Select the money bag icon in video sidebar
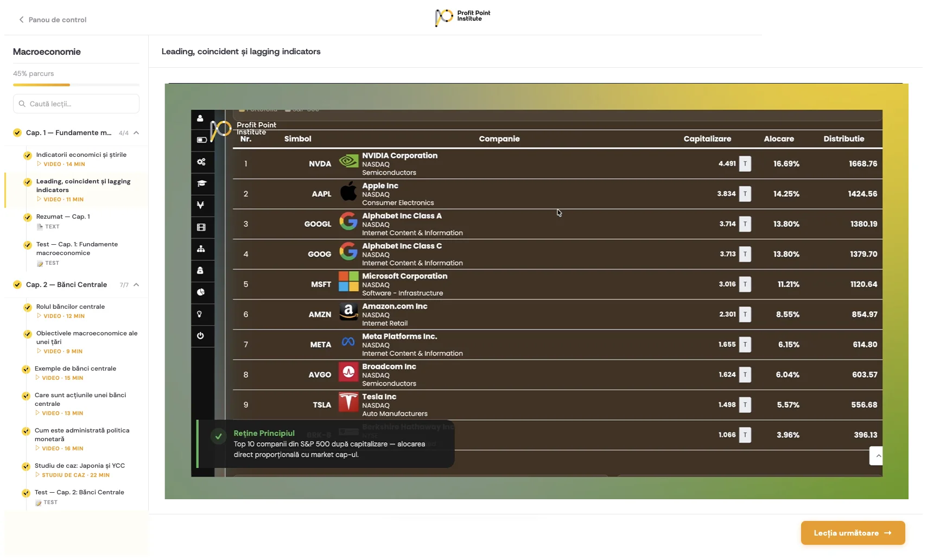 coord(200,270)
